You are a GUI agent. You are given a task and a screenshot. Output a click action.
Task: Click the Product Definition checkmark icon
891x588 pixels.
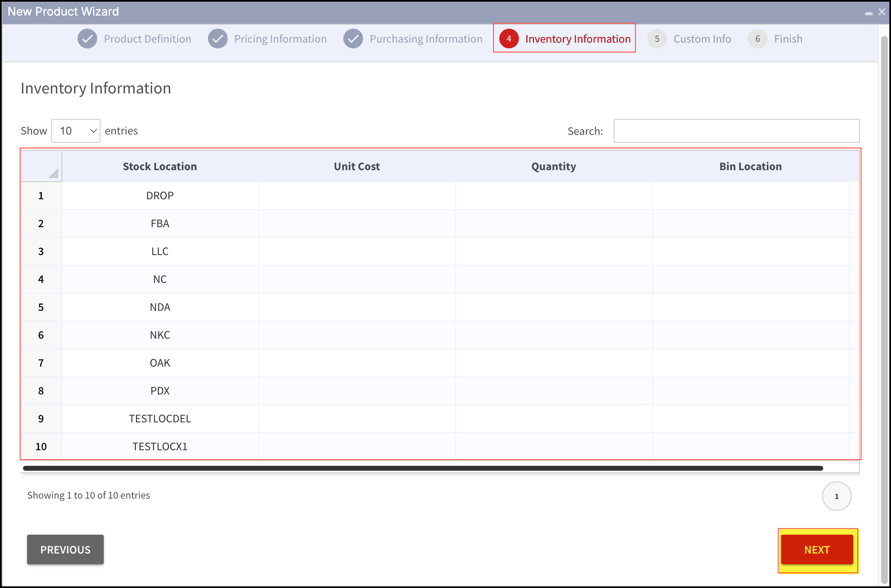pyautogui.click(x=87, y=39)
